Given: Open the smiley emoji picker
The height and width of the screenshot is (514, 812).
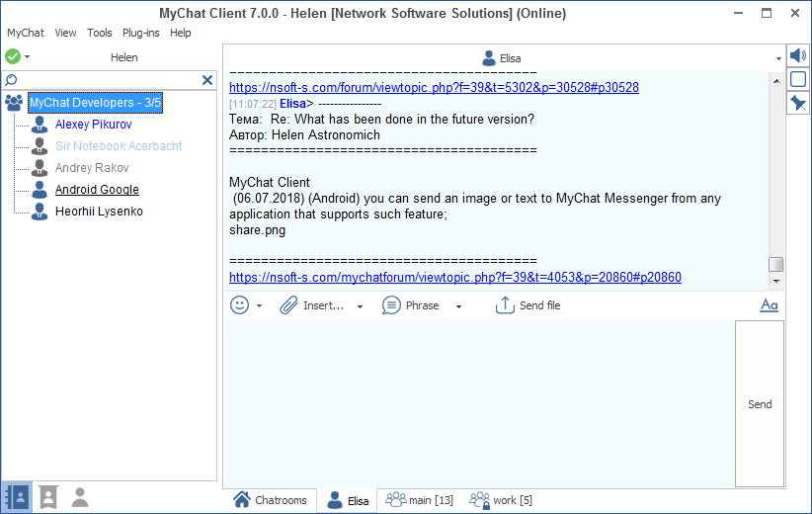Looking at the screenshot, I should pos(239,305).
